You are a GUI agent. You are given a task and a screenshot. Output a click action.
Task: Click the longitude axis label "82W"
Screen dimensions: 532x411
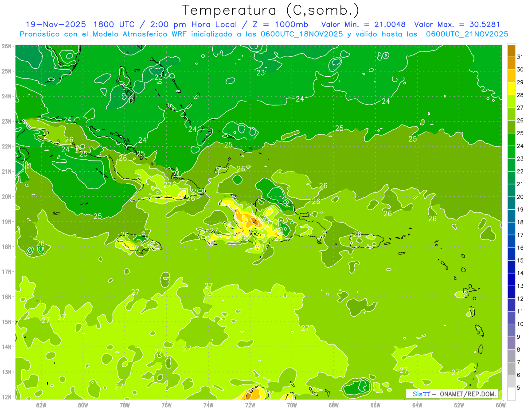tap(41, 405)
